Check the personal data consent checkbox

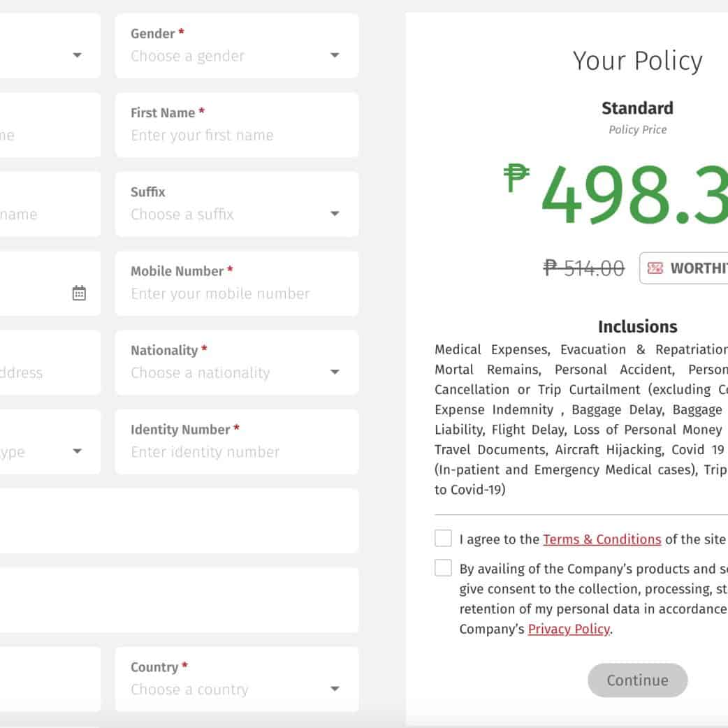coord(443,567)
